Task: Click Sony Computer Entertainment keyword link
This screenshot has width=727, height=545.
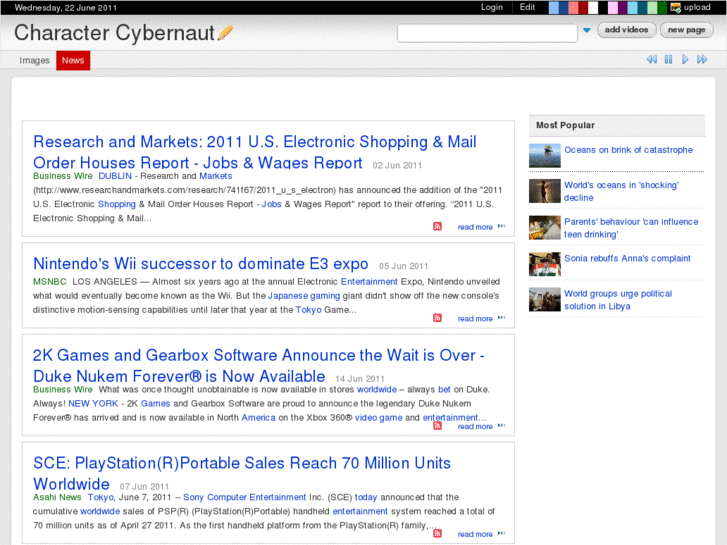Action: tap(244, 497)
